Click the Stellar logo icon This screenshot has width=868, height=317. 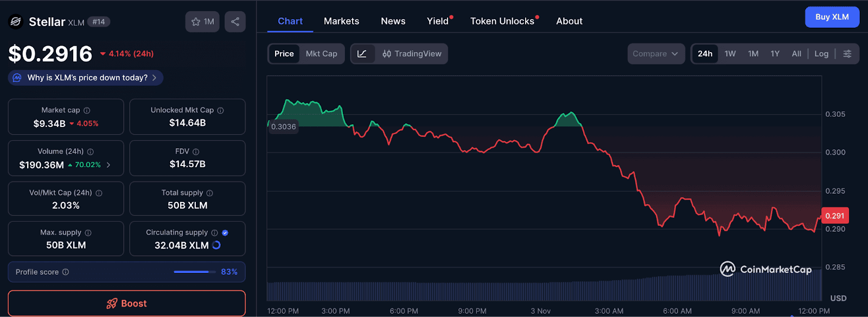[16, 22]
